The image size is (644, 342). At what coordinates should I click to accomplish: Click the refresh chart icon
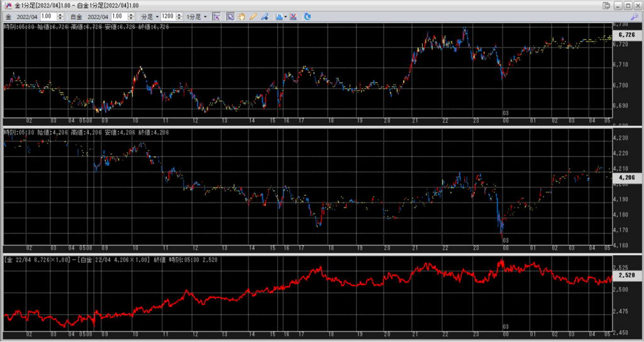(308, 16)
